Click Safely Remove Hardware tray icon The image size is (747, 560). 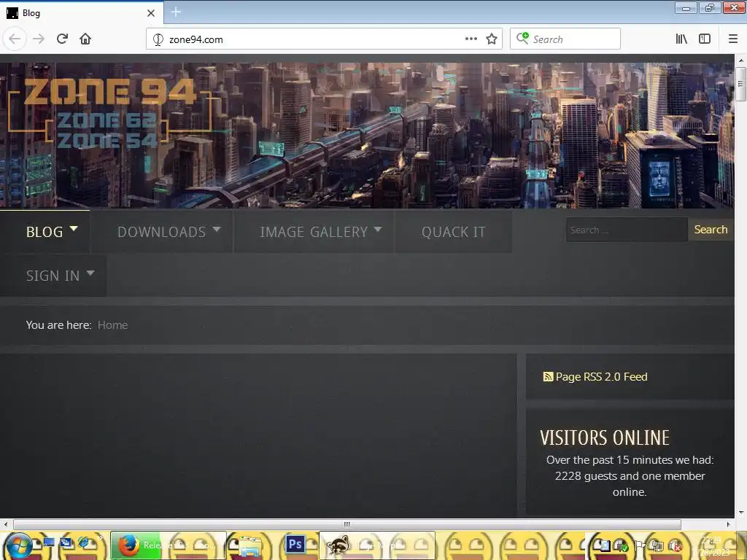[622, 545]
